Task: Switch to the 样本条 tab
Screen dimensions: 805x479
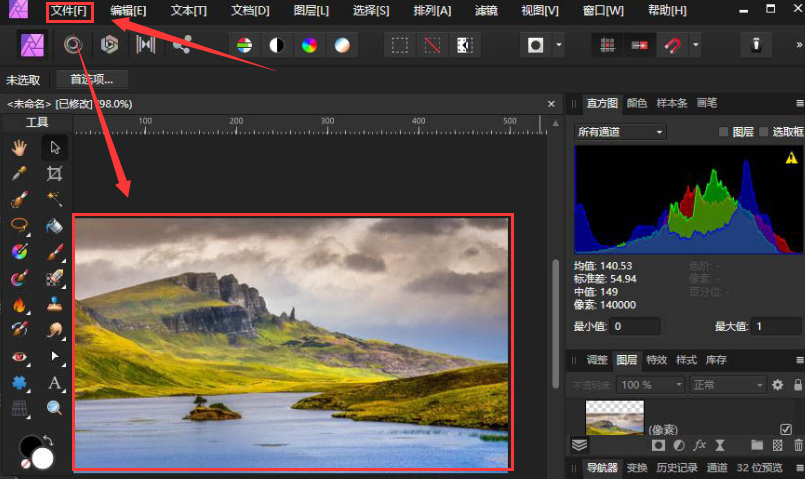Action: [x=671, y=103]
